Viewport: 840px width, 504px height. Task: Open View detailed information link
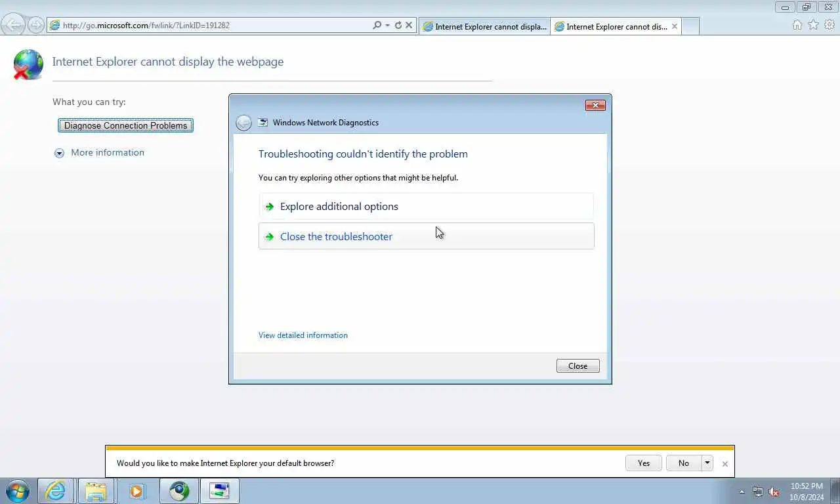coord(303,335)
